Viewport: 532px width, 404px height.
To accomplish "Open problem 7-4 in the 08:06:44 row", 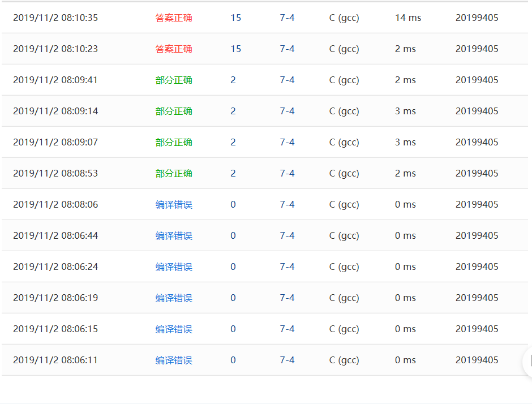I will pos(287,235).
